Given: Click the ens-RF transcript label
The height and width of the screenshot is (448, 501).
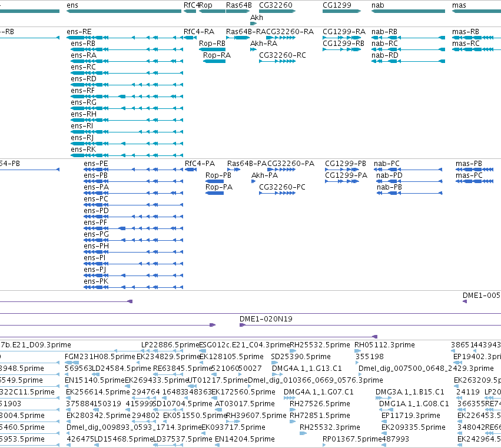Looking at the screenshot, I should [x=83, y=91].
